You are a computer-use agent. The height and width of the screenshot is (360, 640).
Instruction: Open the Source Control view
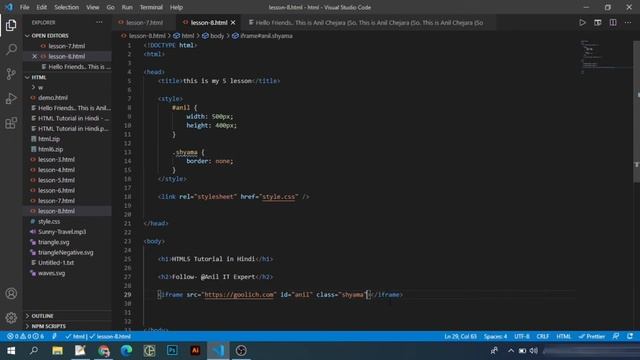[11, 74]
